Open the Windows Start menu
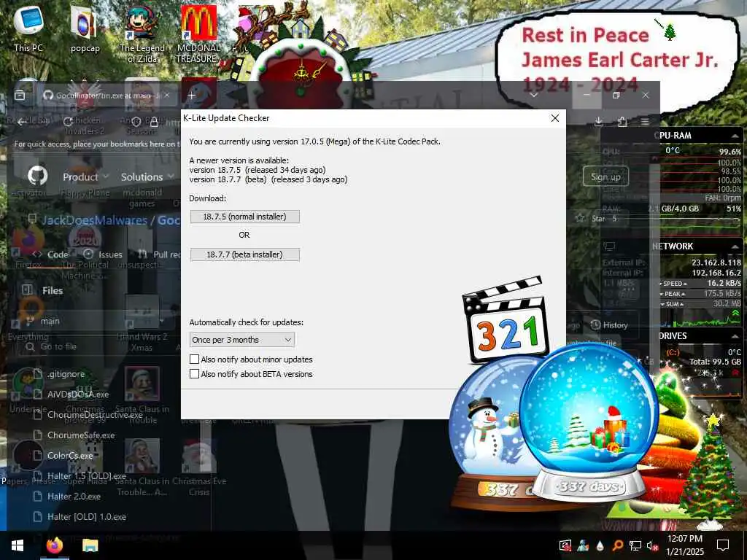Image resolution: width=747 pixels, height=560 pixels. 18,545
